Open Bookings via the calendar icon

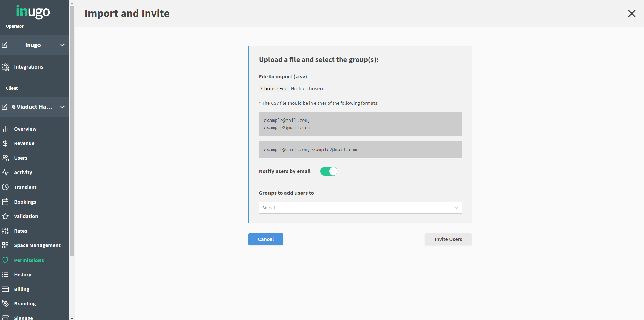tap(5, 202)
